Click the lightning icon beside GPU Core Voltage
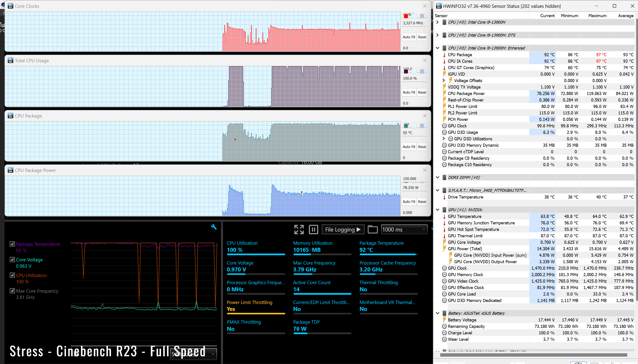The image size is (638, 364). tap(444, 242)
